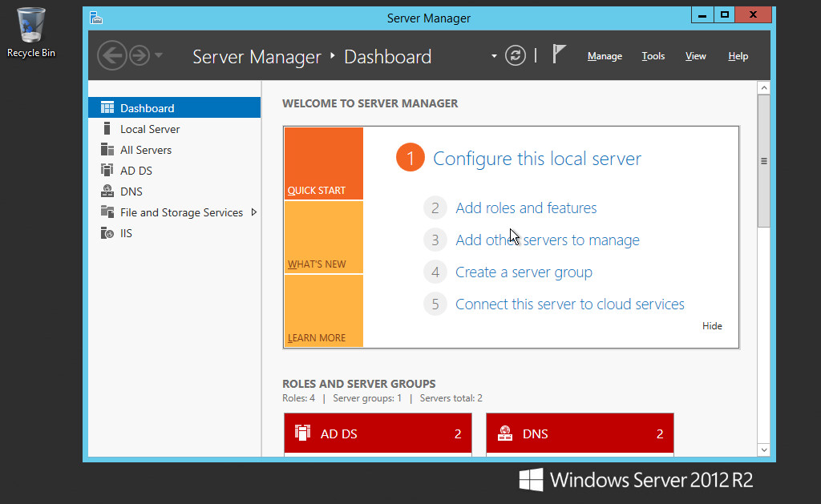This screenshot has height=504, width=821.
Task: Select AD DS in the navigation pane
Action: click(174, 171)
